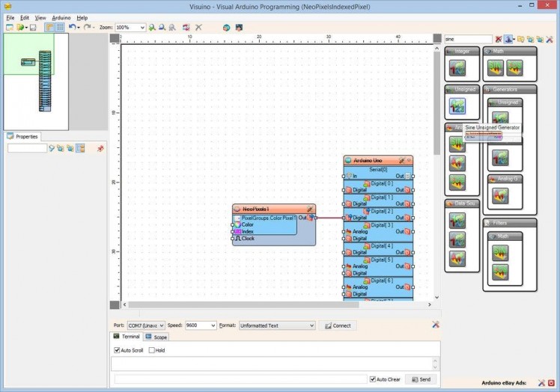Image resolution: width=560 pixels, height=392 pixels.
Task: Uncheck the Auto Clear checkbox
Action: 374,379
